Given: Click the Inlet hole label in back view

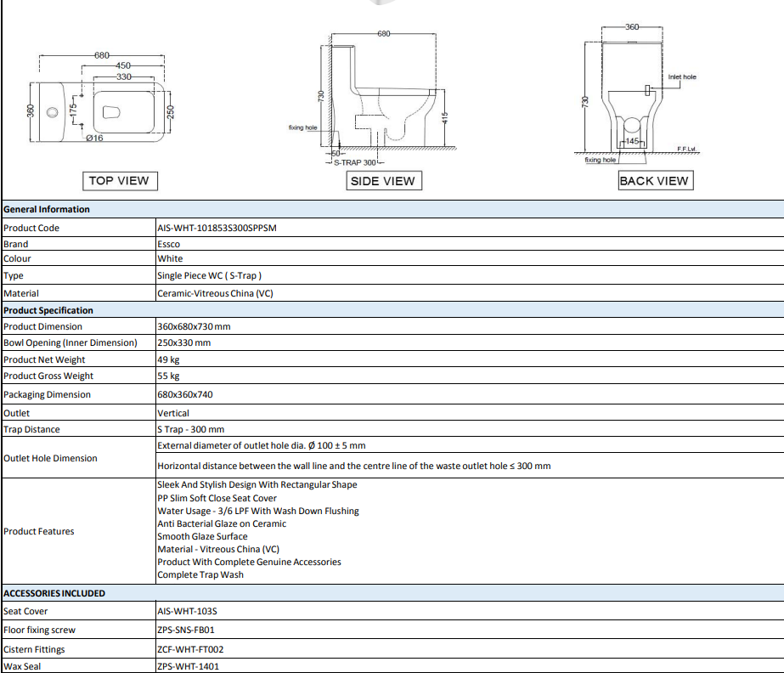Looking at the screenshot, I should 682,77.
